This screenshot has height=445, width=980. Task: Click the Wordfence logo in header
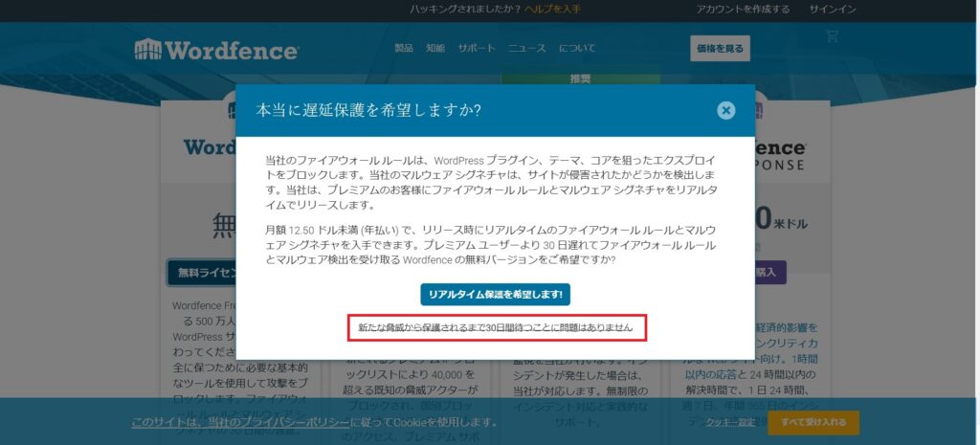tap(216, 50)
